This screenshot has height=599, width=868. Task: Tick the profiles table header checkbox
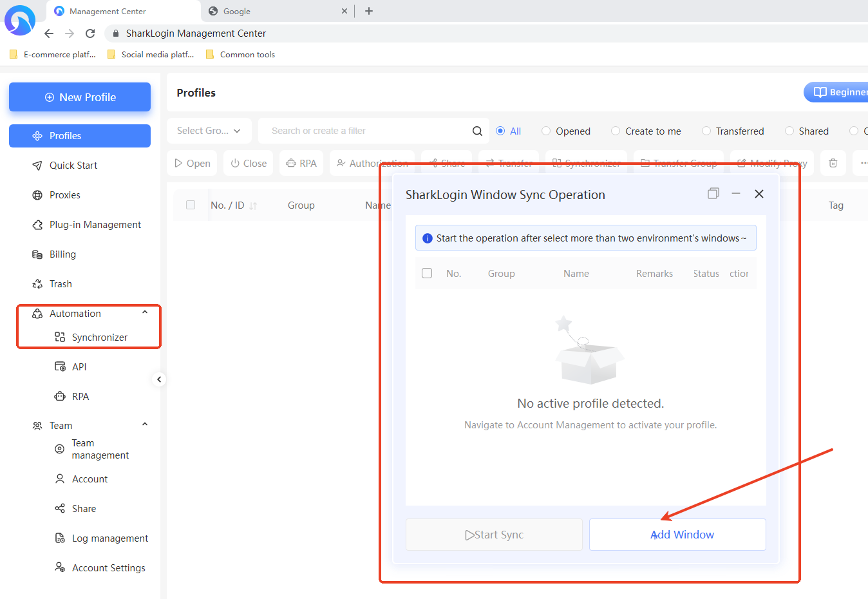coord(191,205)
